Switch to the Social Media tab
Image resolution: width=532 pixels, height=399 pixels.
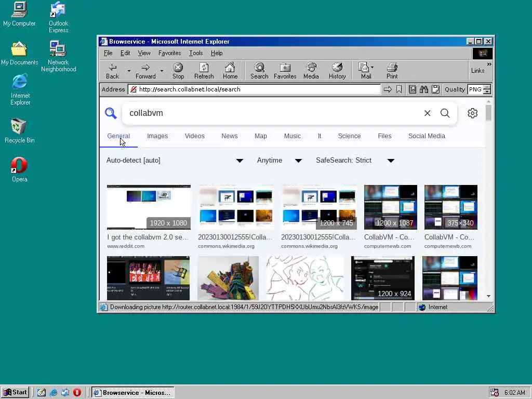(x=427, y=136)
